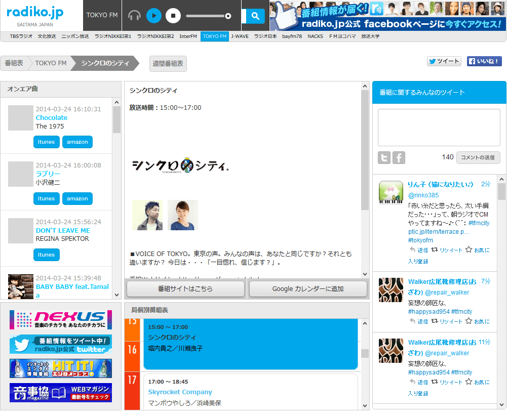The width and height of the screenshot is (507, 420).
Task: Click BABY BABY album cover thumbnail
Action: tap(21, 286)
